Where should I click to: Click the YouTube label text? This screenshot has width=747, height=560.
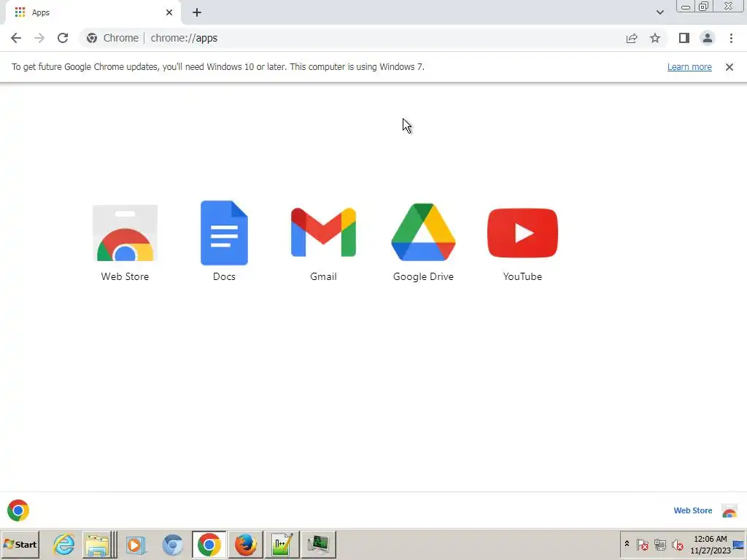pos(522,276)
